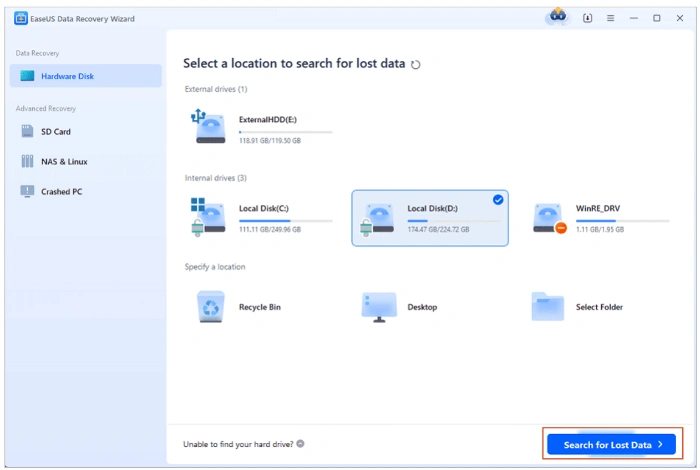The image size is (700, 470).
Task: Click the EaseUS app logo icon
Action: point(21,18)
